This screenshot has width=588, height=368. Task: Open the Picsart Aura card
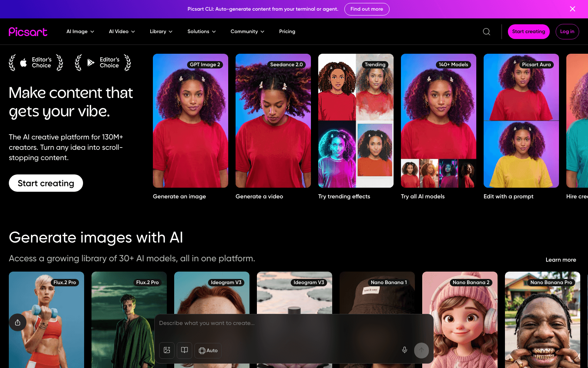coord(521,121)
